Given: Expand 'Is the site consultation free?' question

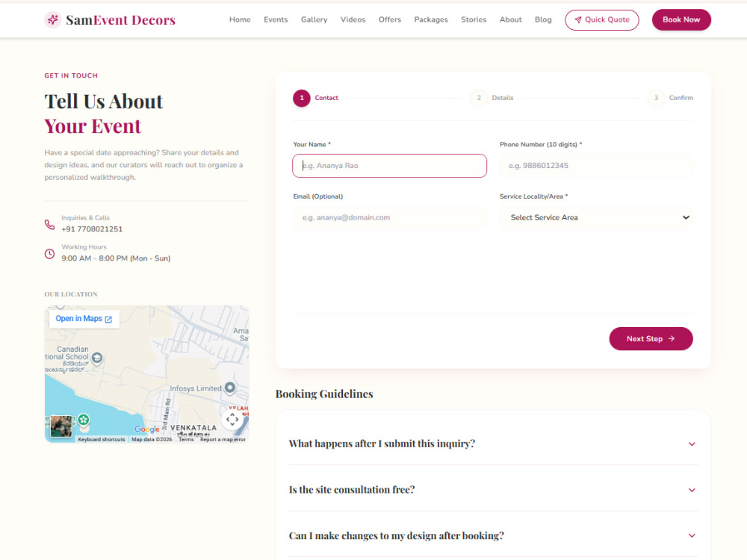Looking at the screenshot, I should pos(493,490).
